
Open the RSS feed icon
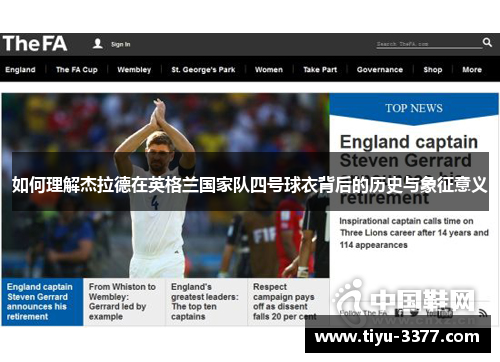pyautogui.click(x=483, y=313)
